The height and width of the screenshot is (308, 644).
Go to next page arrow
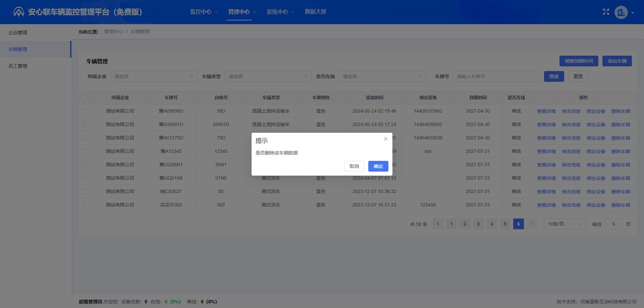pos(532,224)
